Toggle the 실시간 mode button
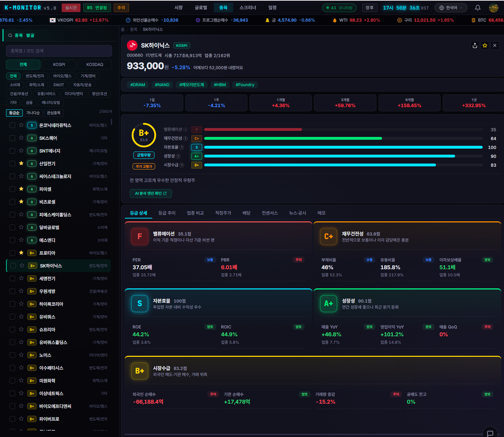 [x=71, y=8]
